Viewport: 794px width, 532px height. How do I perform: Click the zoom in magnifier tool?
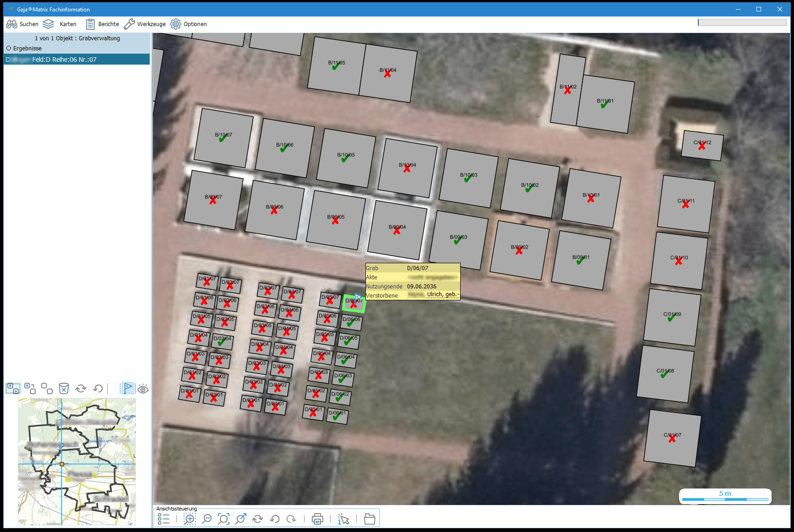click(190, 519)
